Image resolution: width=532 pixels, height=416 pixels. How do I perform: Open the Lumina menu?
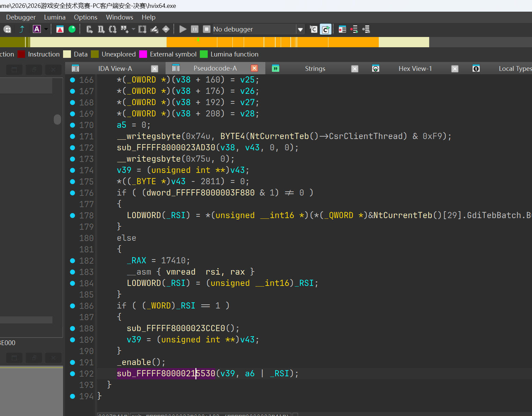point(55,17)
